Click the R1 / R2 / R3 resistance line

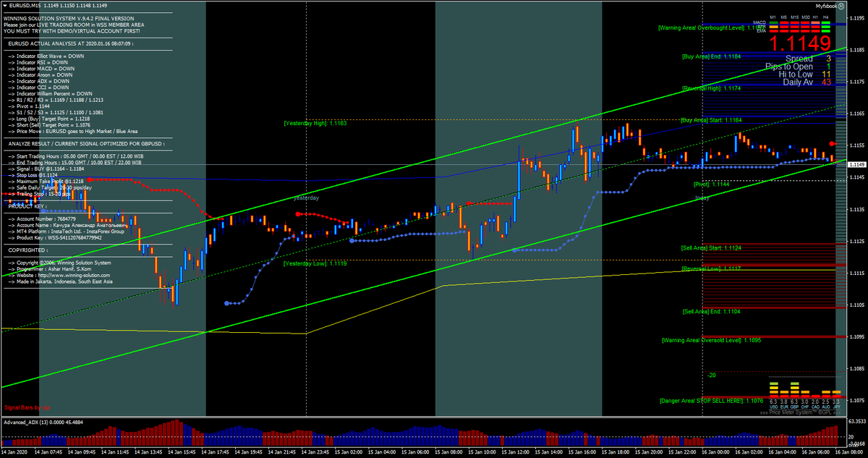pos(56,100)
